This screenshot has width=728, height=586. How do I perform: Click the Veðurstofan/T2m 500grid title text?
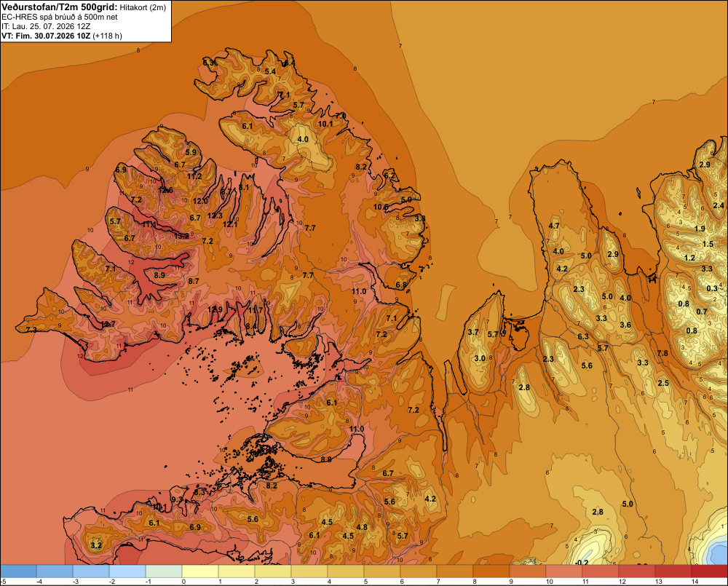click(x=60, y=7)
